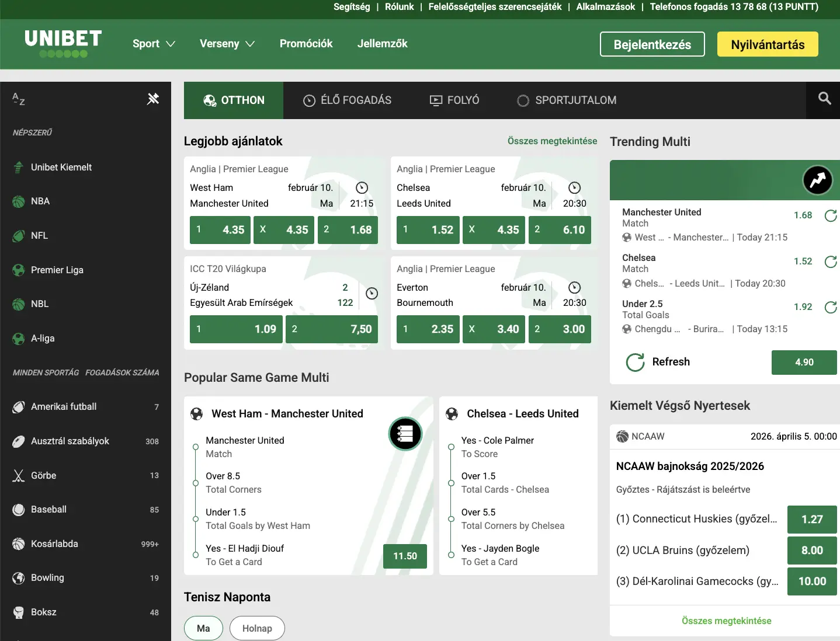Open the SPORTJUTALOM tab
This screenshot has width=840, height=641.
(x=567, y=100)
